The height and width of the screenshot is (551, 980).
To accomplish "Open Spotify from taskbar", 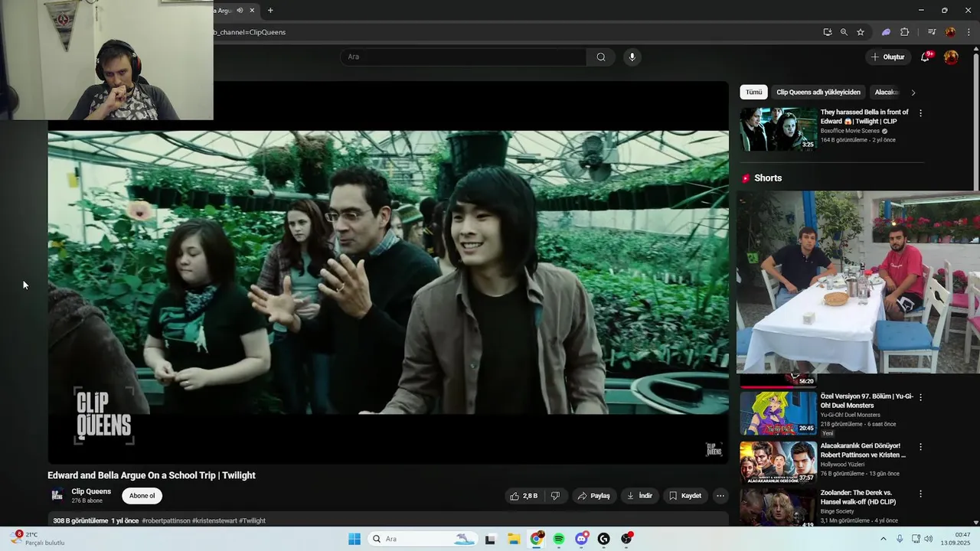I will coord(559,539).
